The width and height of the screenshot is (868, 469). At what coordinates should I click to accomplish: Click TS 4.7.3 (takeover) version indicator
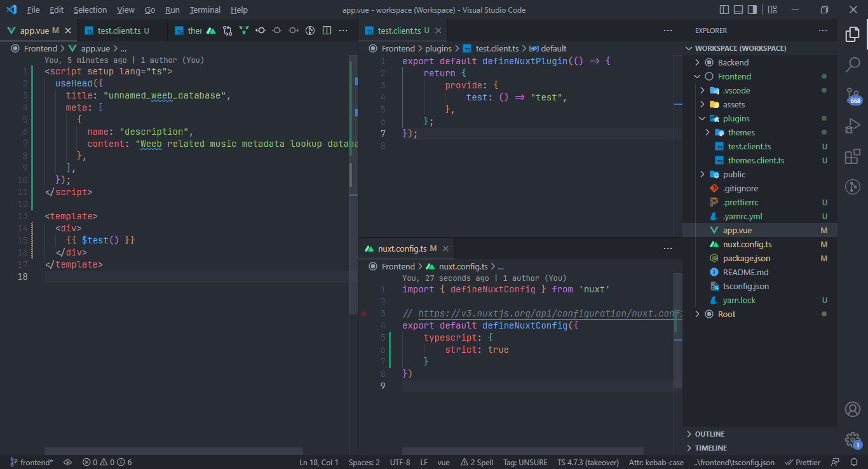click(588, 463)
